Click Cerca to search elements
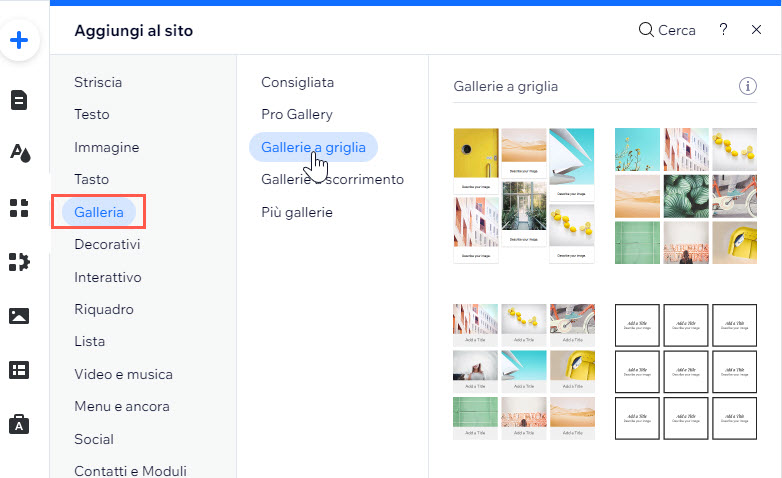 667,30
